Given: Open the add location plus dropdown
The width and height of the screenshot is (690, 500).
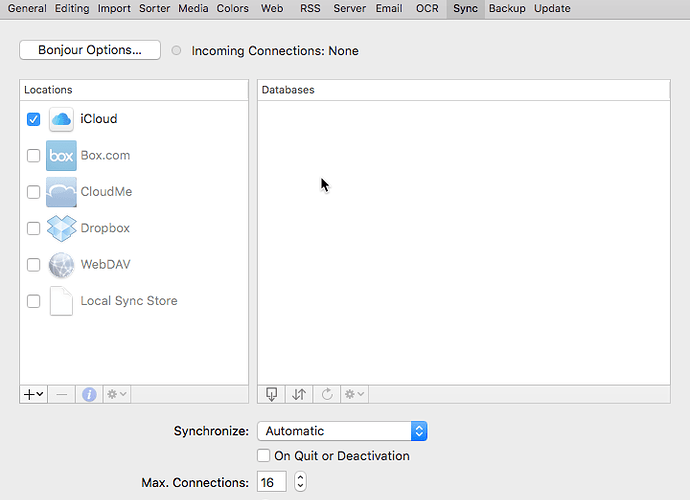Looking at the screenshot, I should tap(33, 394).
